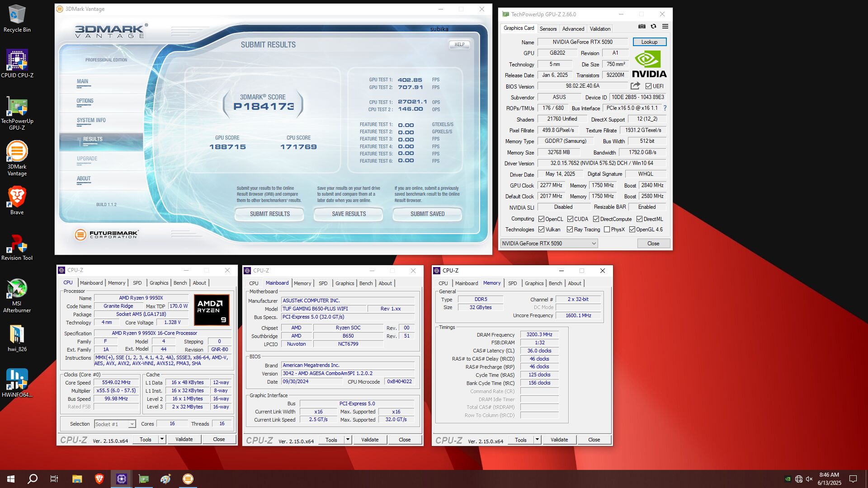The width and height of the screenshot is (868, 488).
Task: Click the GPU-Z screenshot camera icon
Action: point(642,27)
